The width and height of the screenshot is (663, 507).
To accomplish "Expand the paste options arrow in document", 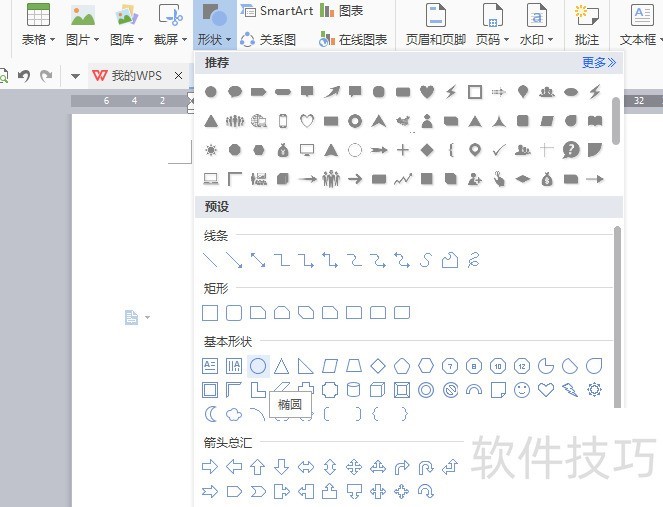I will (148, 317).
